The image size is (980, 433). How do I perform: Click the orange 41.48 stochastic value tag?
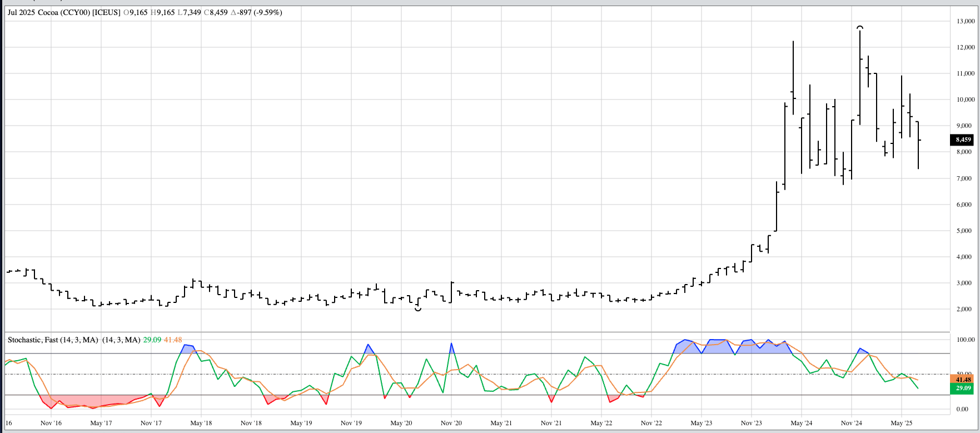pyautogui.click(x=963, y=380)
